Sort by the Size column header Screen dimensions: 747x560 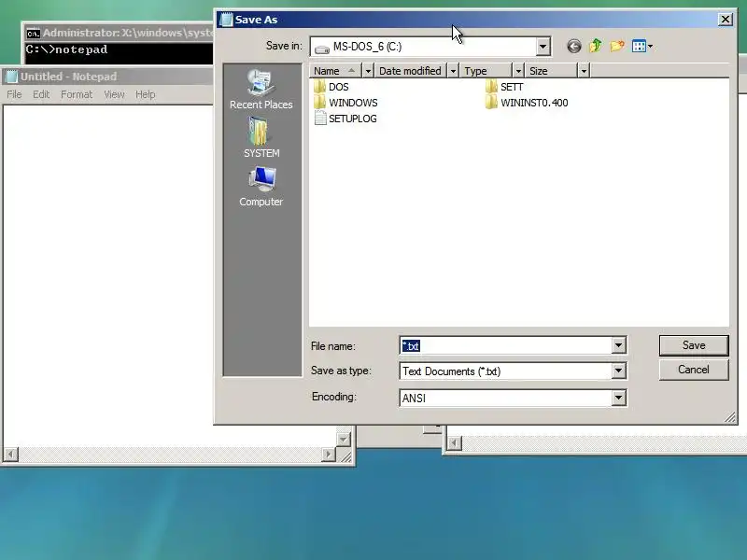pos(551,71)
